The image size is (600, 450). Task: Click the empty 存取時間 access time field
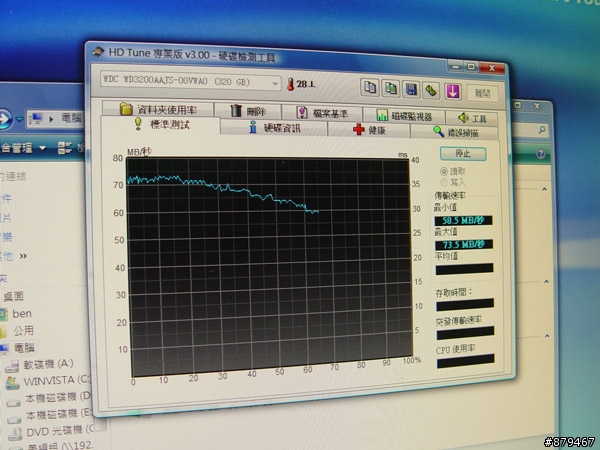(465, 305)
